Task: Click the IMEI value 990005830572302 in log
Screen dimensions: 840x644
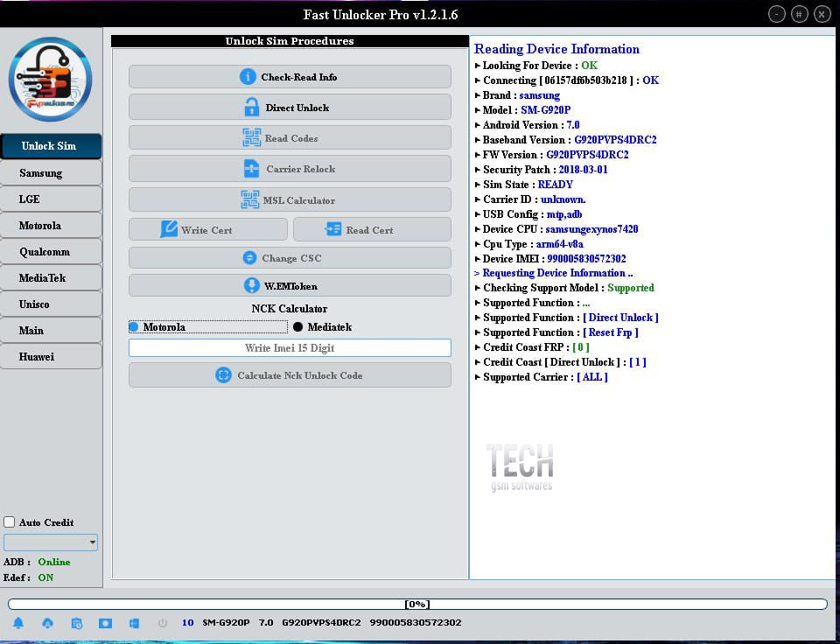Action: tap(586, 259)
